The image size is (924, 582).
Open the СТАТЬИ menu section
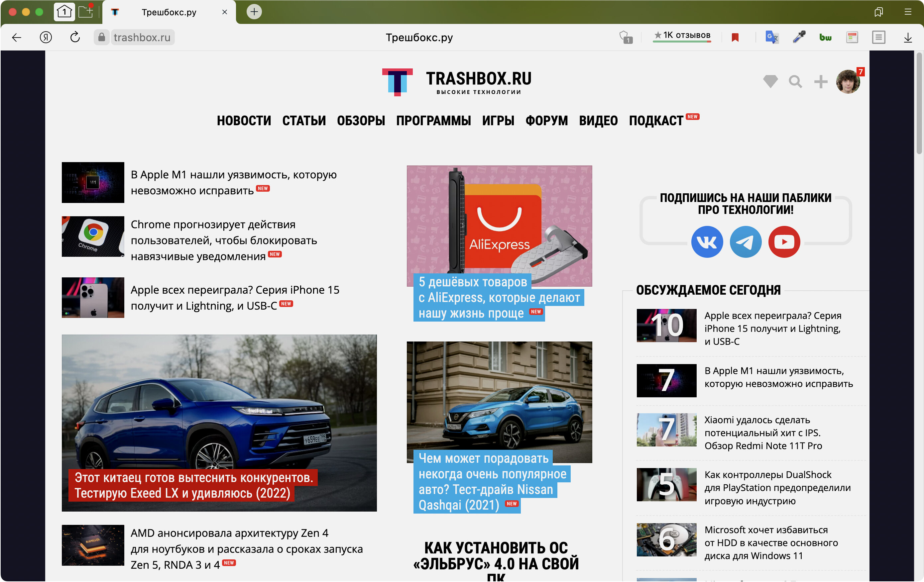[304, 121]
